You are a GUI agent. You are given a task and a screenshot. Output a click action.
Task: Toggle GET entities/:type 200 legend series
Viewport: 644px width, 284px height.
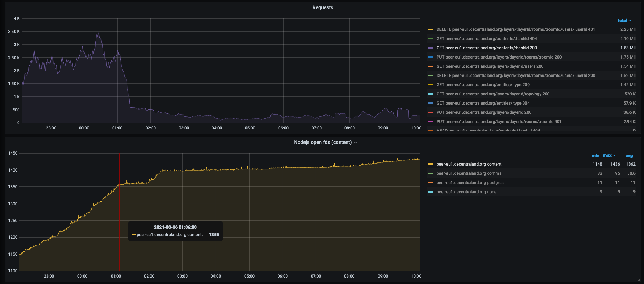coord(483,85)
